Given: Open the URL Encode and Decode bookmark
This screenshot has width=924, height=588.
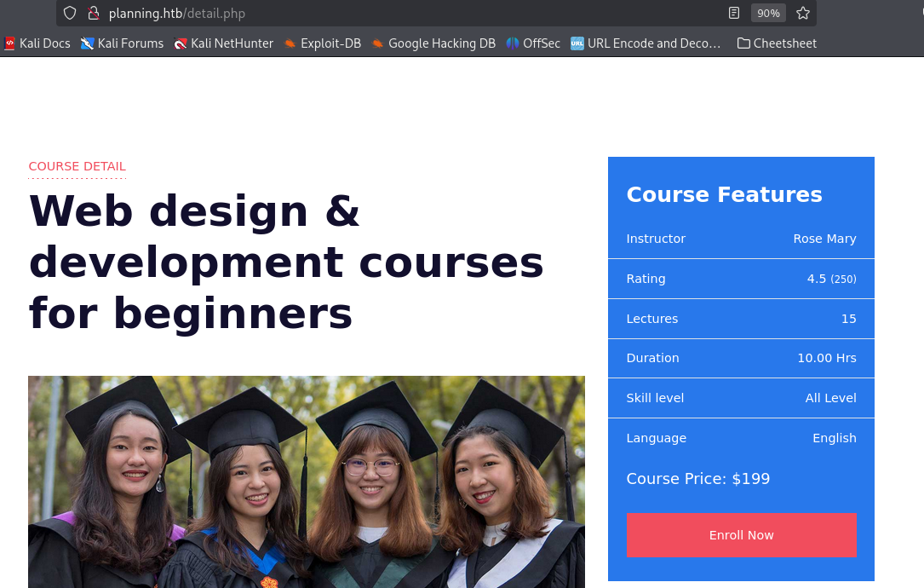Looking at the screenshot, I should (646, 43).
